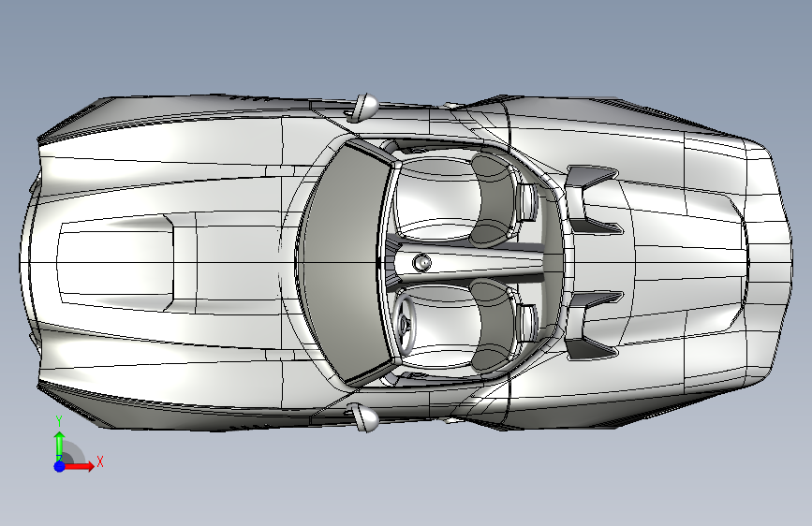Screen dimensions: 812x526
Task: Click the red X axis arrow of the triad
Action: coord(79,466)
